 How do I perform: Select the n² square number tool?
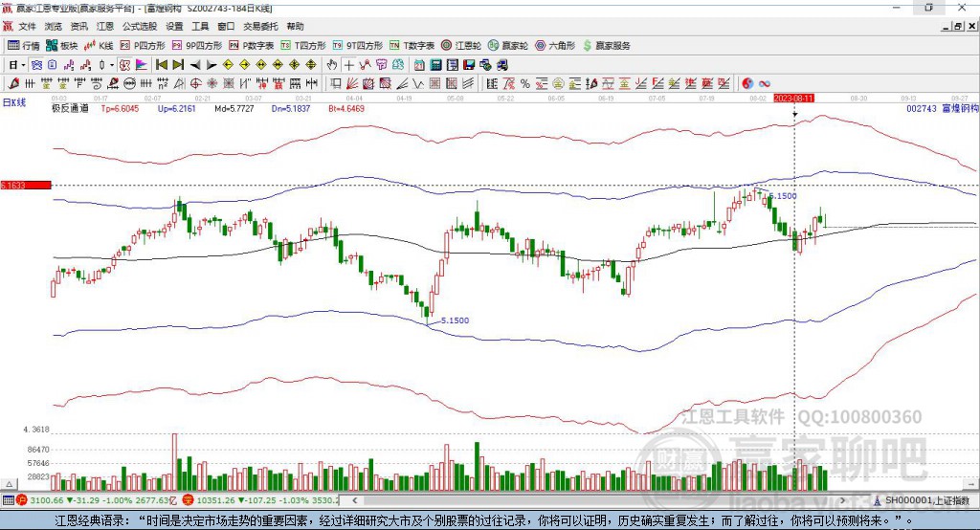(163, 83)
